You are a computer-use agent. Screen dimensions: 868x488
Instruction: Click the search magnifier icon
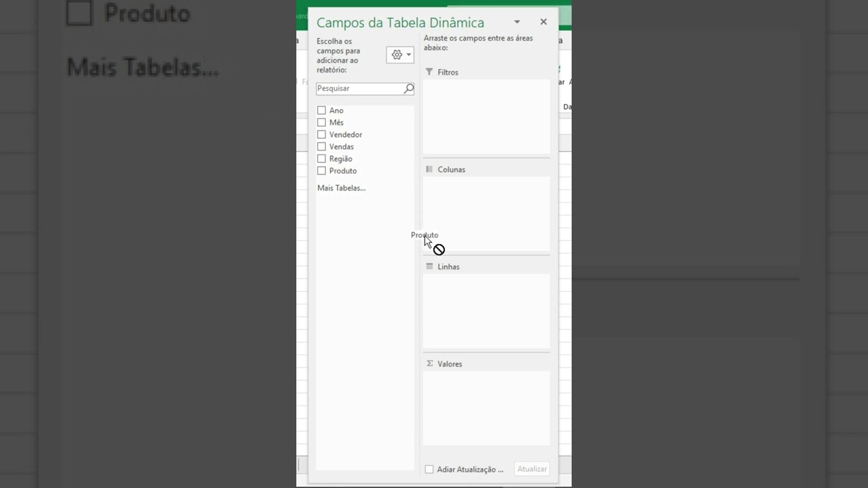pyautogui.click(x=409, y=89)
